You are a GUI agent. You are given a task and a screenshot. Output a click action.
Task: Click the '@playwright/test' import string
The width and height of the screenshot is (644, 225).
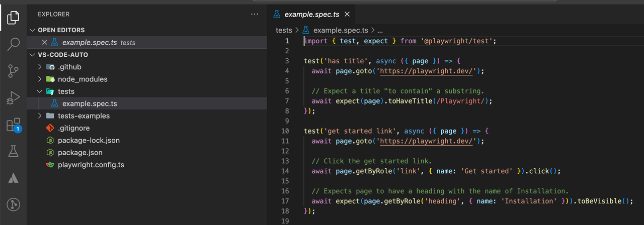click(x=457, y=41)
